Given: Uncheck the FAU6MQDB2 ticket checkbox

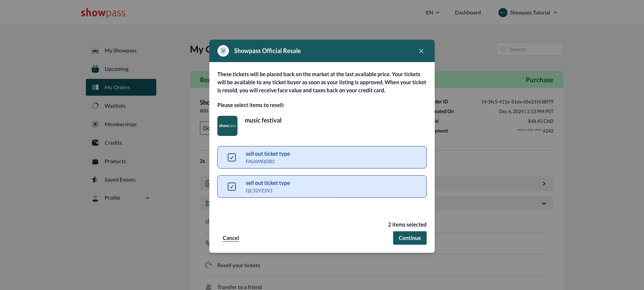Looking at the screenshot, I should [232, 157].
